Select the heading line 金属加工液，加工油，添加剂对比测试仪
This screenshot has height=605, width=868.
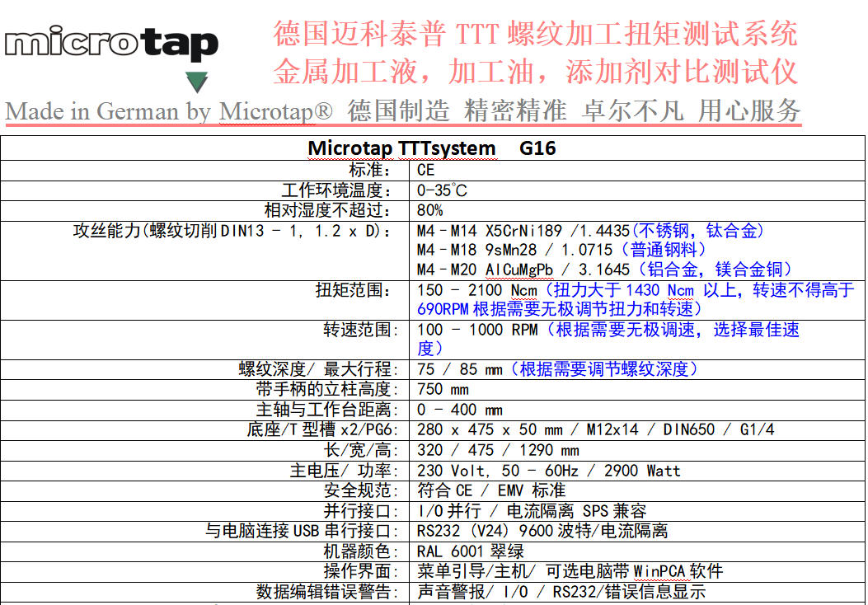coord(535,72)
